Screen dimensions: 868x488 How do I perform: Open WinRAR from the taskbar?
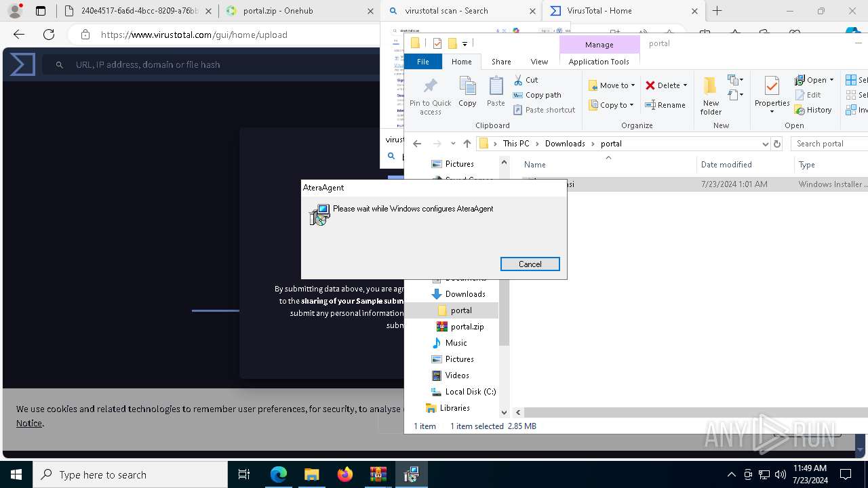(378, 474)
